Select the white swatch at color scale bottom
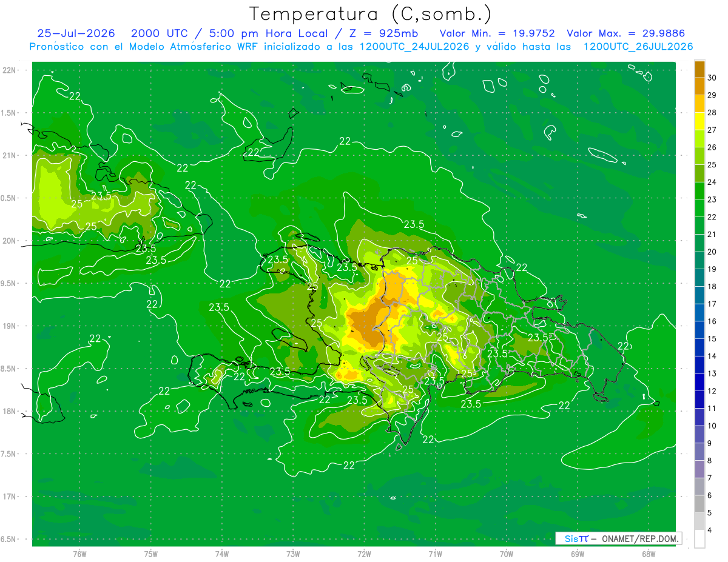This screenshot has width=728, height=562. [x=699, y=539]
